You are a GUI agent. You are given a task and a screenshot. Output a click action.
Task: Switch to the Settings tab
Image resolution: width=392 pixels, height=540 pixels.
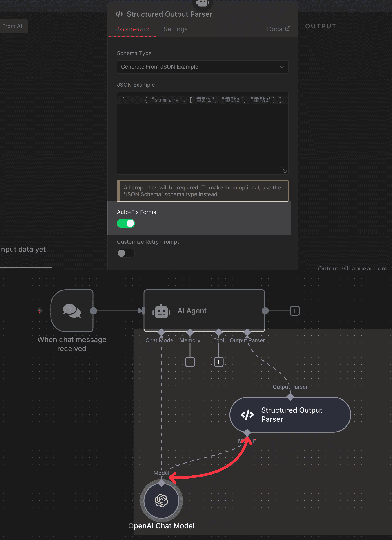point(175,29)
